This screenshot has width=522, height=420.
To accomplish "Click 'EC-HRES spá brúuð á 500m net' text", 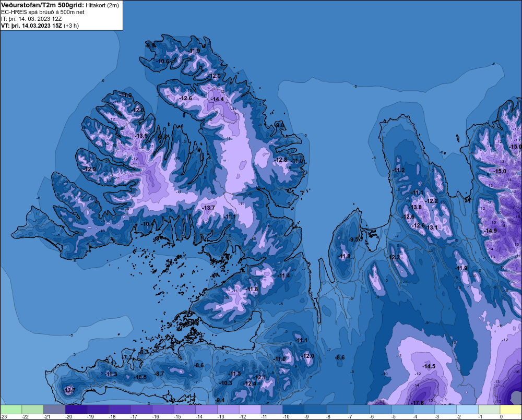I will [x=43, y=12].
